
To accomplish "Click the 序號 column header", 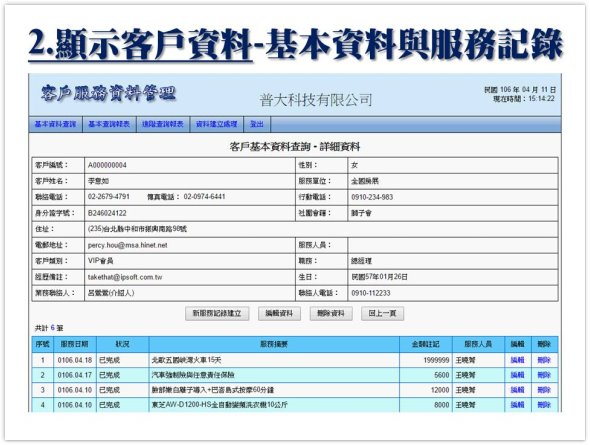I will [43, 344].
